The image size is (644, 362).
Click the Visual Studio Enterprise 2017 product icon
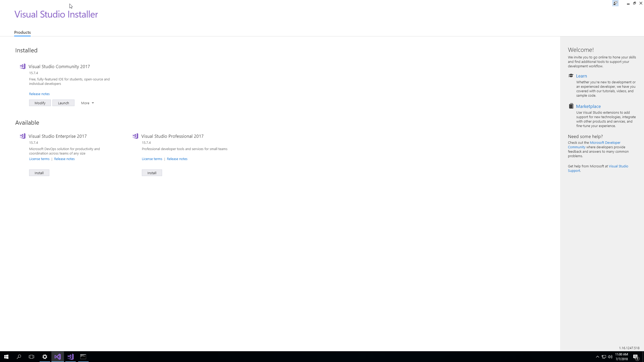click(22, 136)
